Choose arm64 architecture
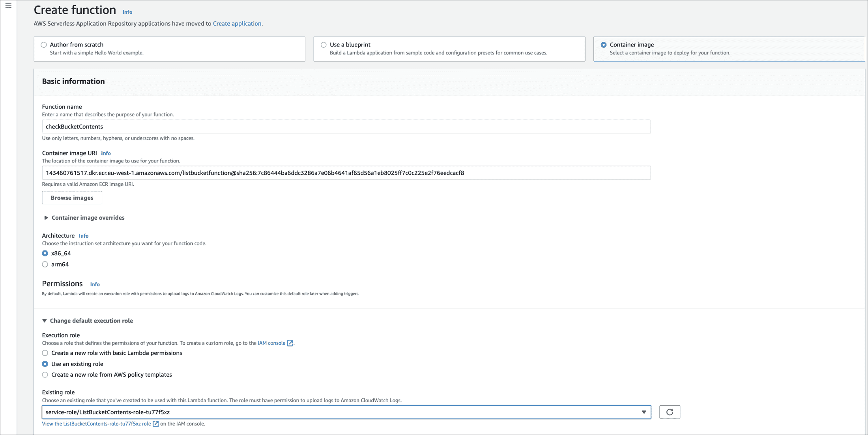Screen dimensions: 868x435 [45, 264]
